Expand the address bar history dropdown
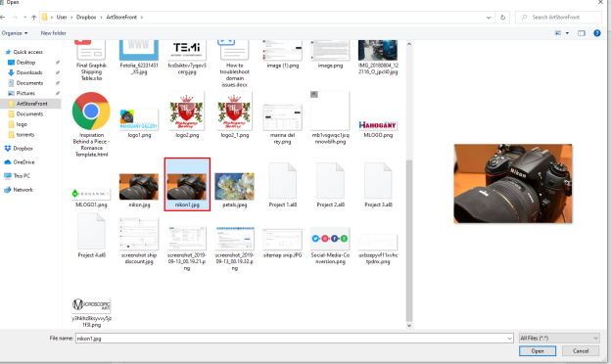 [489, 18]
